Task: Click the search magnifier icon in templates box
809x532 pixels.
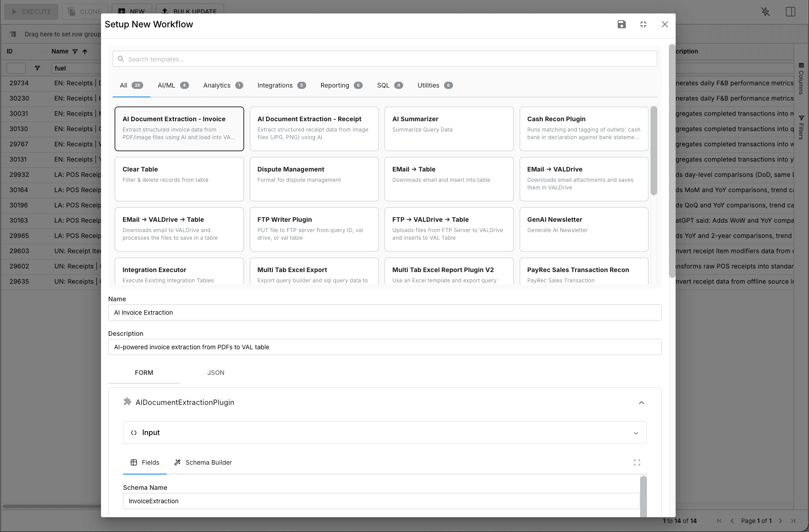Action: (x=121, y=59)
